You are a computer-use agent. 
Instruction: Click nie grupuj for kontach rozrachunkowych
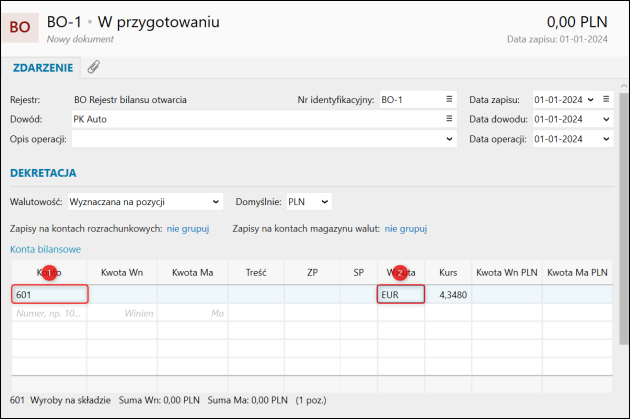tap(188, 229)
